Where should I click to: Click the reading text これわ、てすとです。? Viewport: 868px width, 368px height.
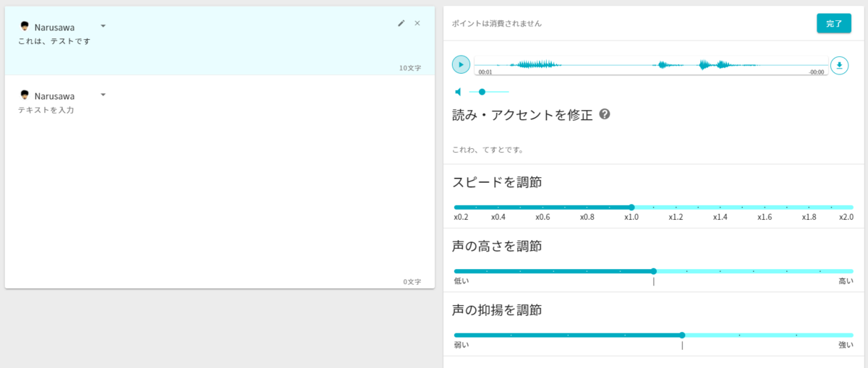(x=488, y=150)
